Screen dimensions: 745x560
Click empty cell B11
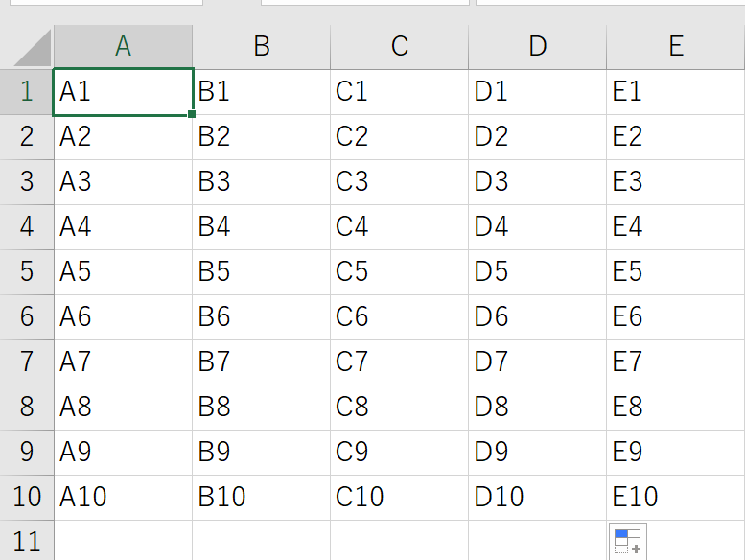[x=262, y=541]
